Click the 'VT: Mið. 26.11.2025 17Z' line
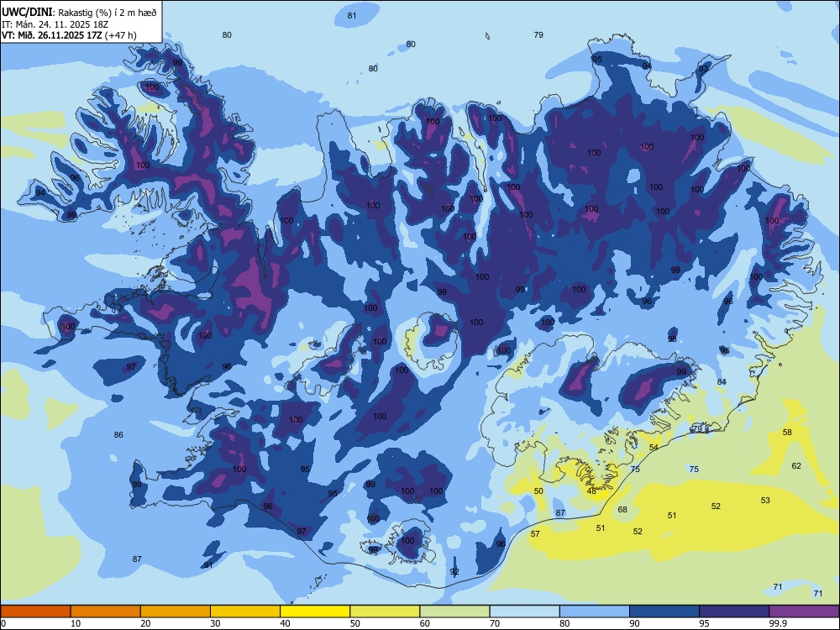 coord(52,35)
